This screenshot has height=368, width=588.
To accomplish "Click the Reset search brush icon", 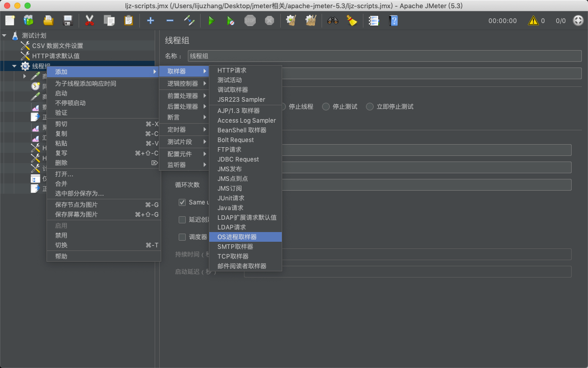I will tap(352, 20).
